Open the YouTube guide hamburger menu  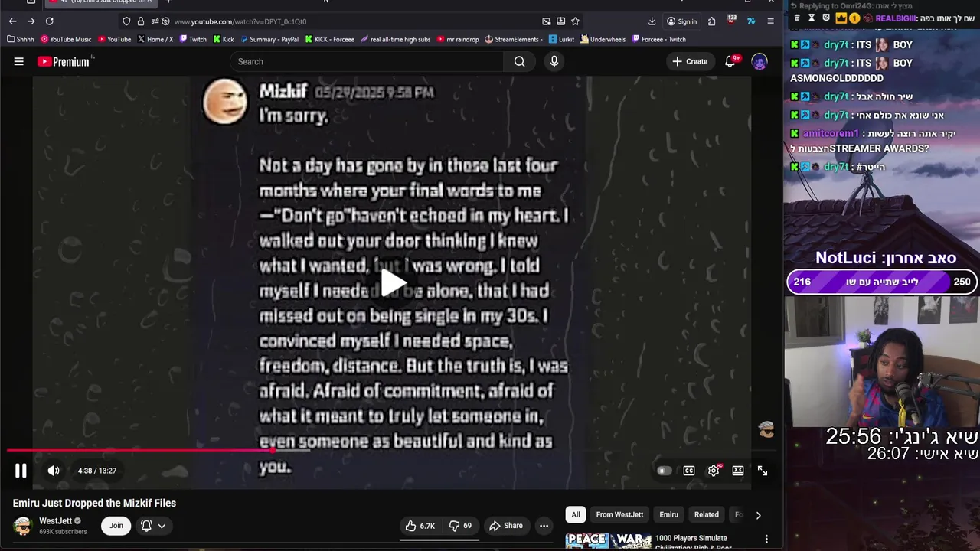18,62
